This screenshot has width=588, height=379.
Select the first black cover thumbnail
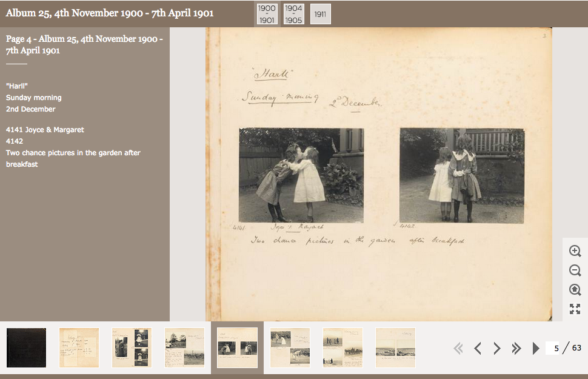point(26,347)
